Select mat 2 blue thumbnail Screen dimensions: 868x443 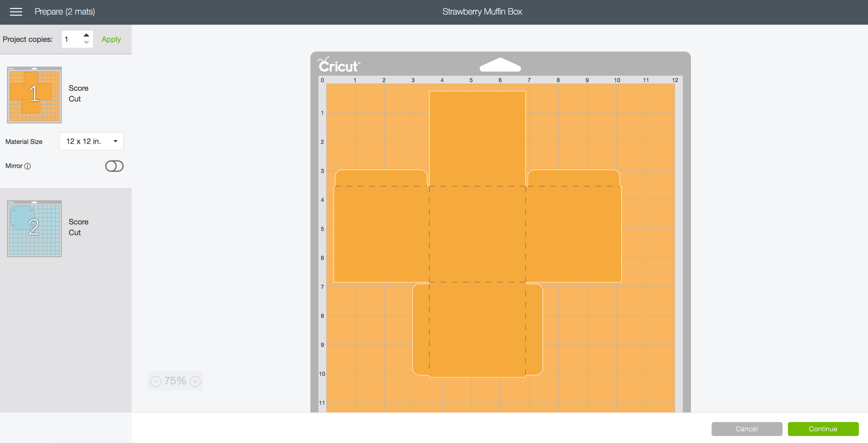pos(34,228)
